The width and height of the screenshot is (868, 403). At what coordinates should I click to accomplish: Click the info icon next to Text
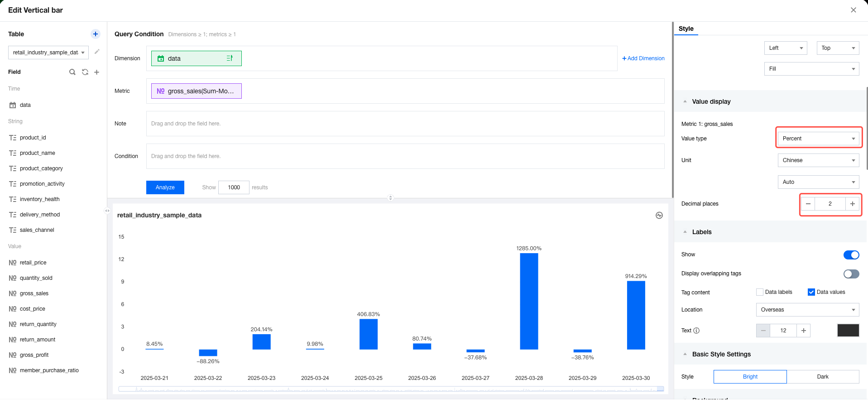[696, 331]
